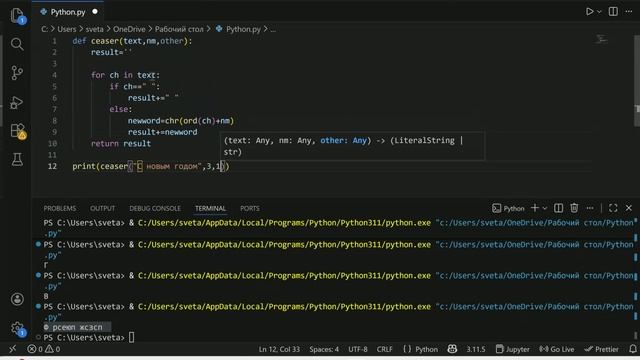Open terminal panel more actions ellipsis

(x=590, y=208)
